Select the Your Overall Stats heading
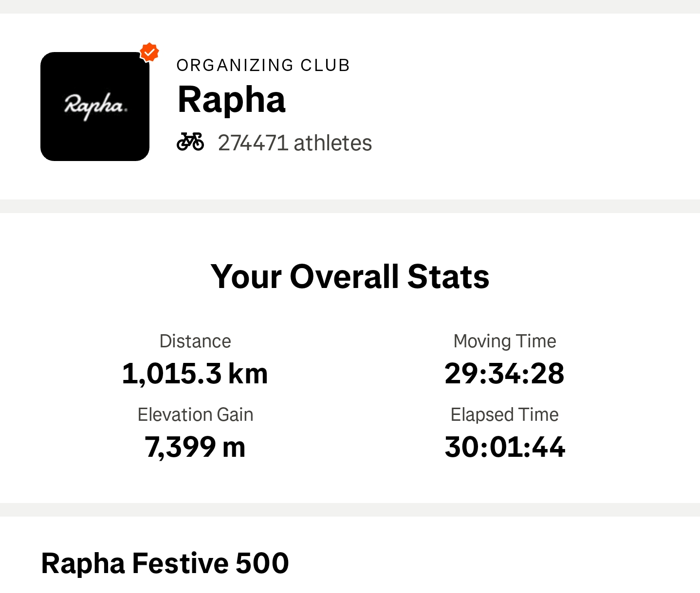 point(350,276)
